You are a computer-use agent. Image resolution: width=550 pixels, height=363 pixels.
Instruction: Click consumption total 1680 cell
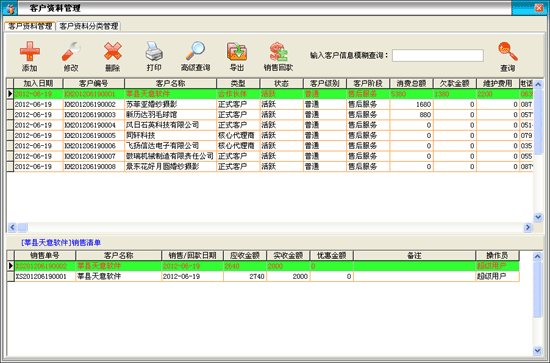click(411, 105)
